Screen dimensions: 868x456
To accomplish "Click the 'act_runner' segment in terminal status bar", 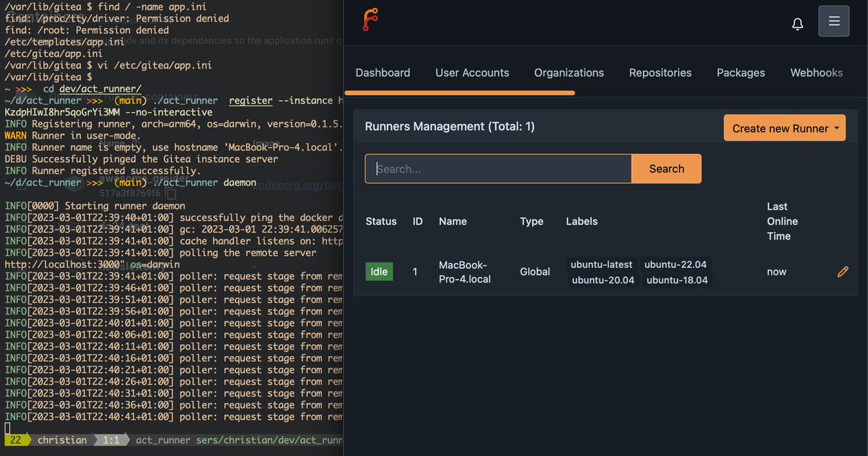I will 163,439.
